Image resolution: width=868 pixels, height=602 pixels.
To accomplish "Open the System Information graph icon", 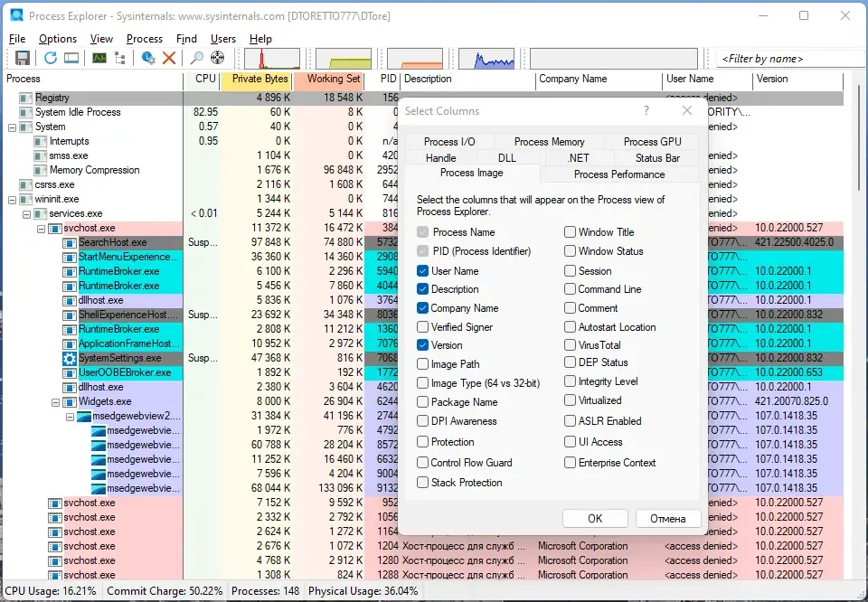I will pyautogui.click(x=99, y=58).
